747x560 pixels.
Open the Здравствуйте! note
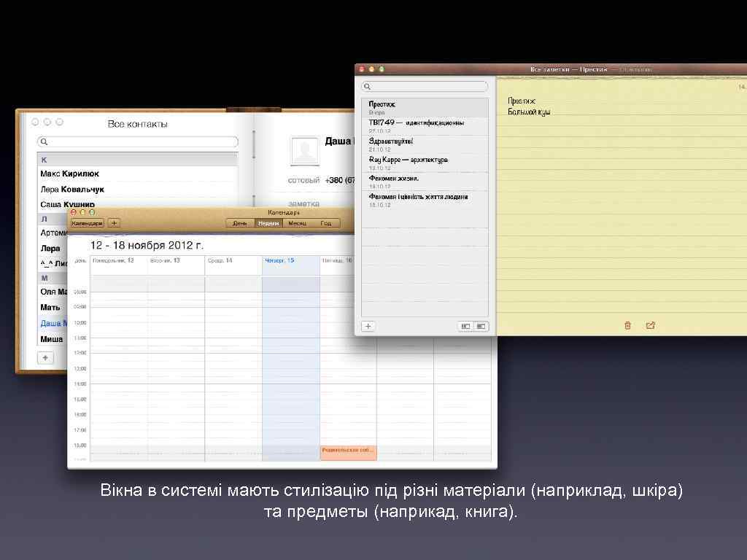[425, 145]
